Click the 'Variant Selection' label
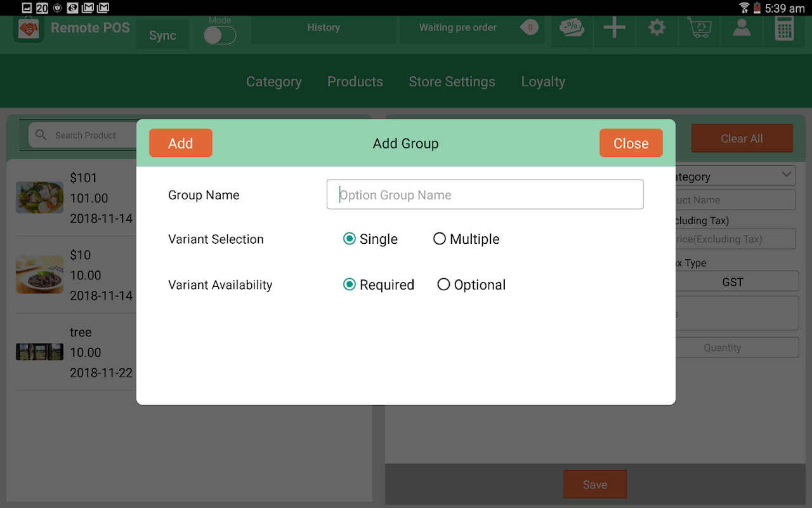Viewport: 812px width, 508px height. [216, 239]
